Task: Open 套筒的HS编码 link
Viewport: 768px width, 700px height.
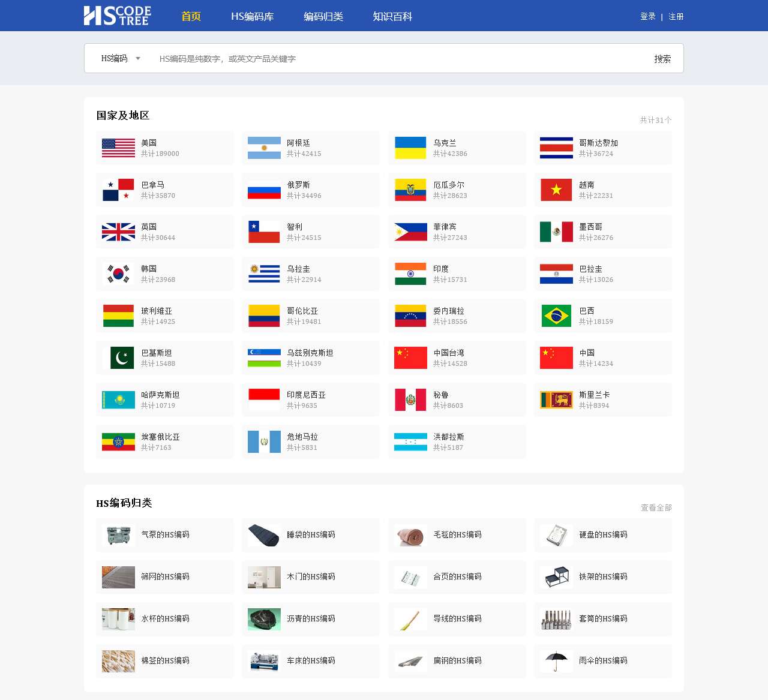Action: [603, 618]
